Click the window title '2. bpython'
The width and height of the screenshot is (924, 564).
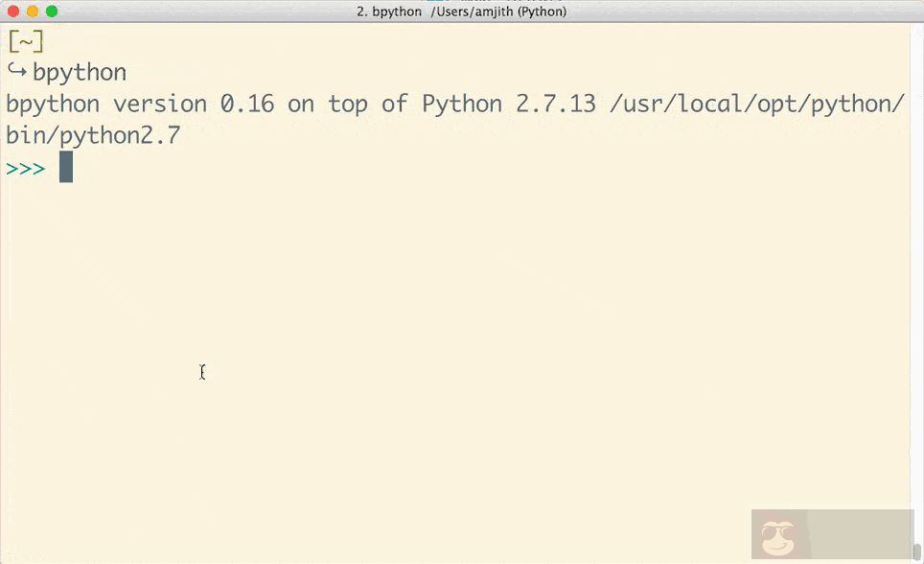(x=389, y=12)
